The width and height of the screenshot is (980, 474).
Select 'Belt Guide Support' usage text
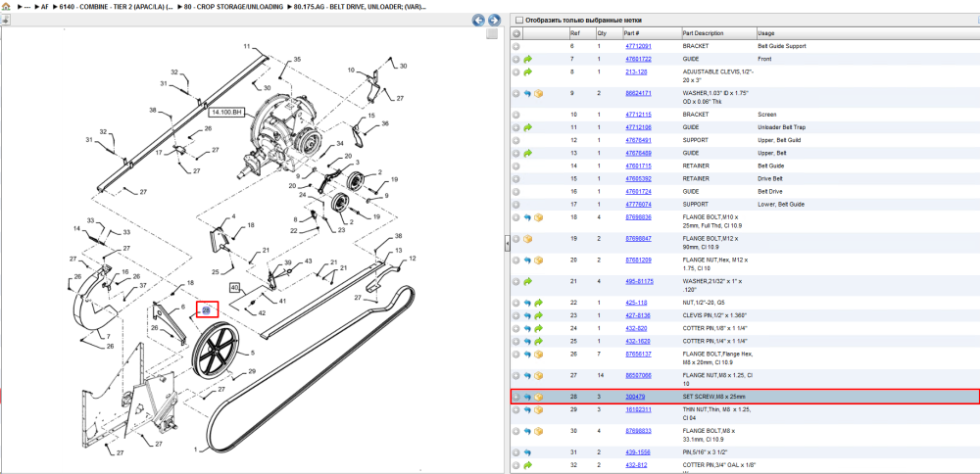coord(782,46)
